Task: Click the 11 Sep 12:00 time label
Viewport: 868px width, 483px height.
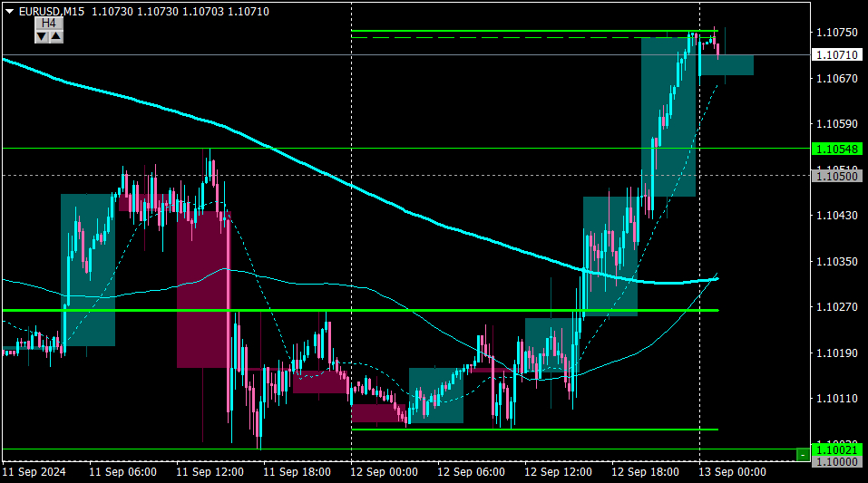Action: pos(210,472)
